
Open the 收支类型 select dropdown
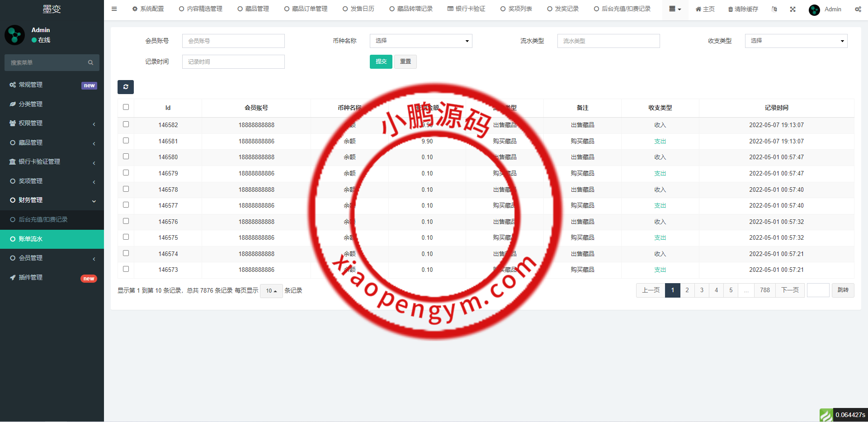(796, 41)
